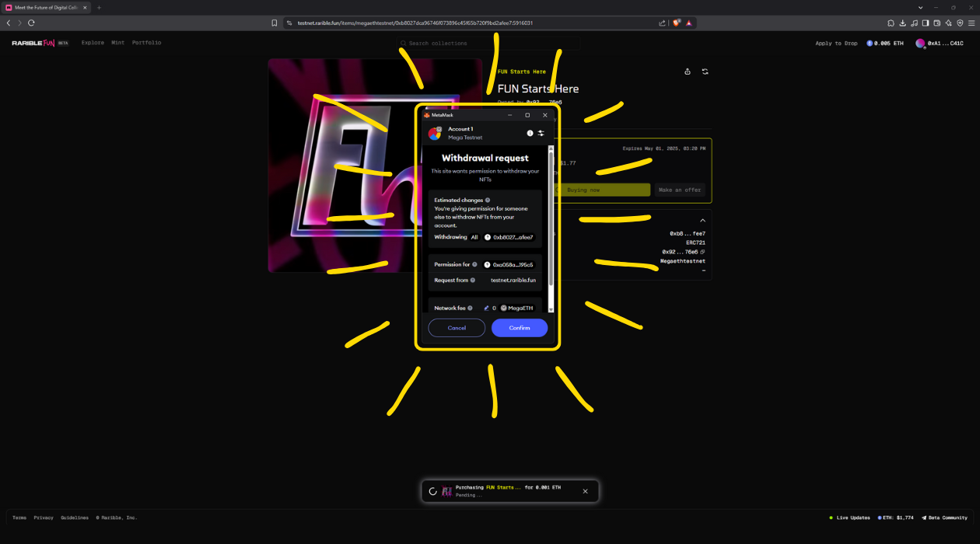Show Estimated changes help tooltip
Screen dimensions: 980x544
coord(488,201)
